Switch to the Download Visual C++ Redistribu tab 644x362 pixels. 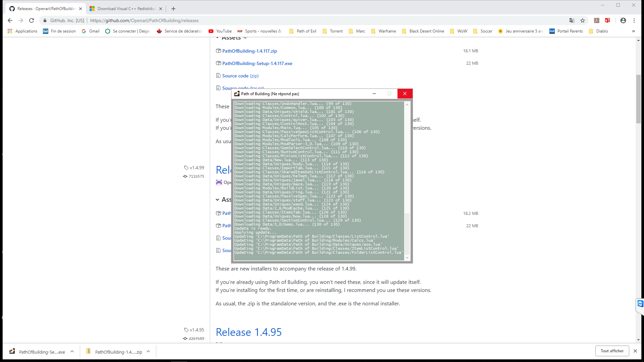[x=124, y=8]
